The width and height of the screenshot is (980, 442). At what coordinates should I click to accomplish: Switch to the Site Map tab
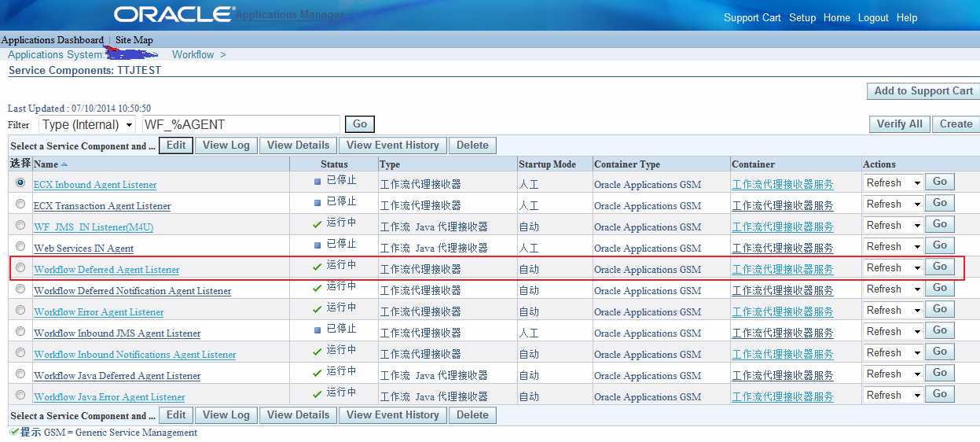click(x=134, y=40)
